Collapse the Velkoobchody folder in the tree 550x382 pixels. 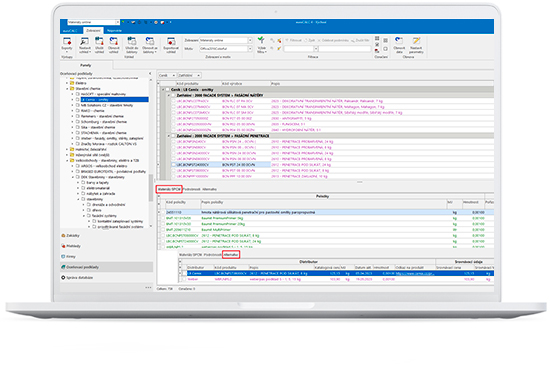point(67,160)
